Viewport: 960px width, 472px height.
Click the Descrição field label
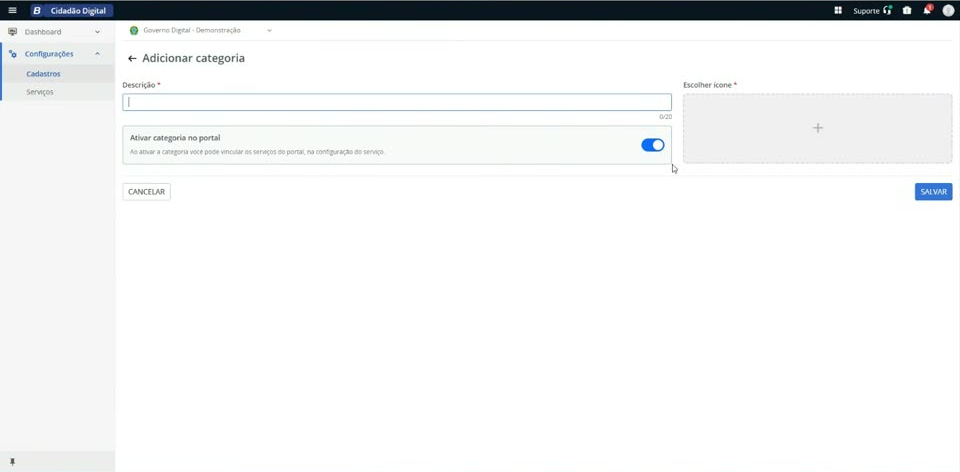click(138, 85)
